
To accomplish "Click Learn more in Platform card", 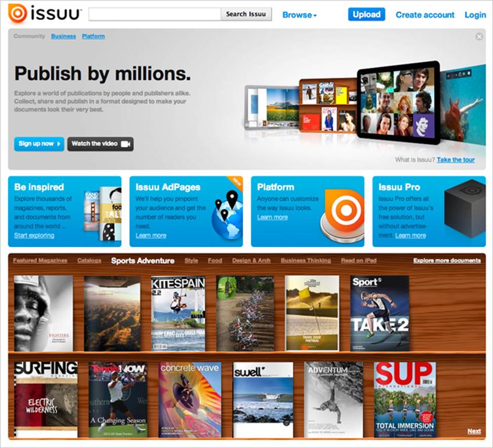I will point(272,217).
